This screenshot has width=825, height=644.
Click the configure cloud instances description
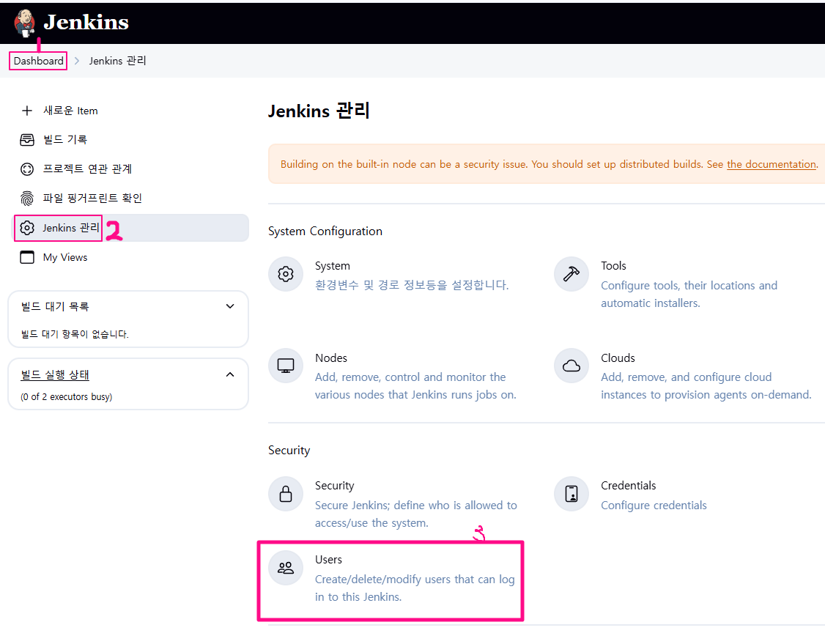pos(706,385)
